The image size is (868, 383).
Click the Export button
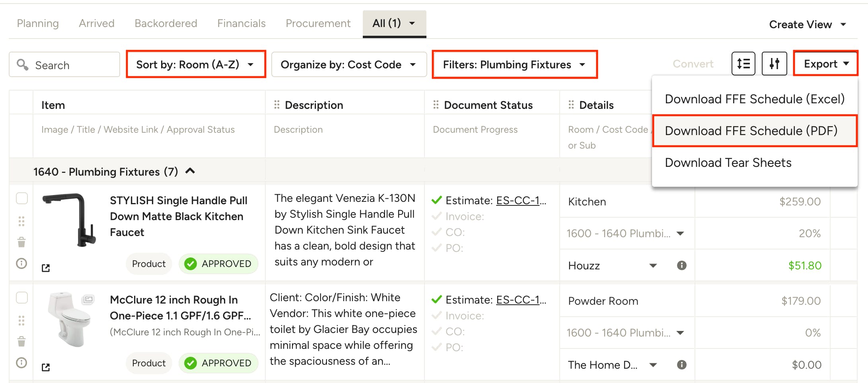(x=825, y=64)
